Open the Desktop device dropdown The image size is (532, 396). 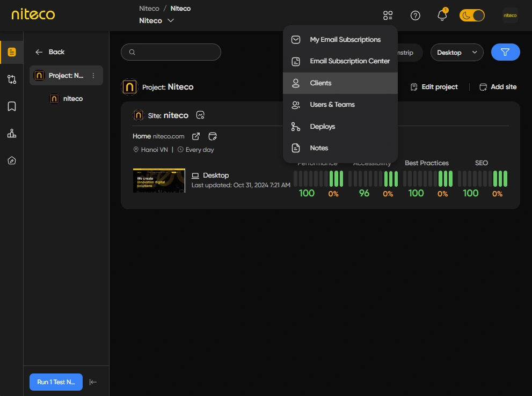(x=457, y=53)
